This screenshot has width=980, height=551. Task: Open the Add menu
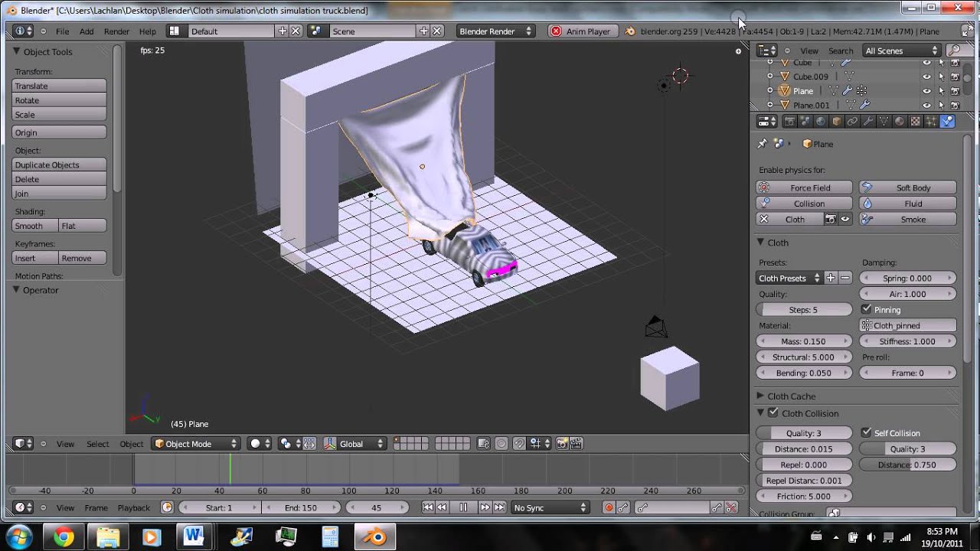[x=87, y=31]
